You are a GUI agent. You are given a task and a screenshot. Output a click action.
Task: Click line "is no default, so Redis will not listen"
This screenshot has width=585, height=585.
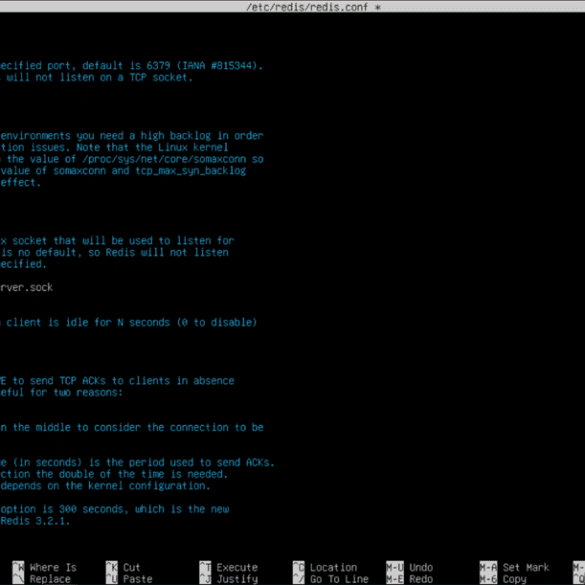coord(114,253)
